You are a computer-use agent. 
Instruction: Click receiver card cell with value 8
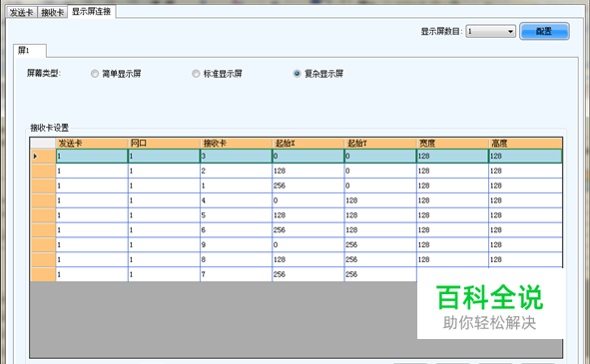click(237, 259)
